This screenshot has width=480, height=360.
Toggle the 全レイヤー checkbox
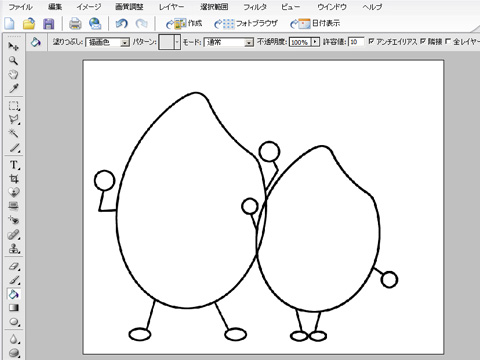pos(448,41)
